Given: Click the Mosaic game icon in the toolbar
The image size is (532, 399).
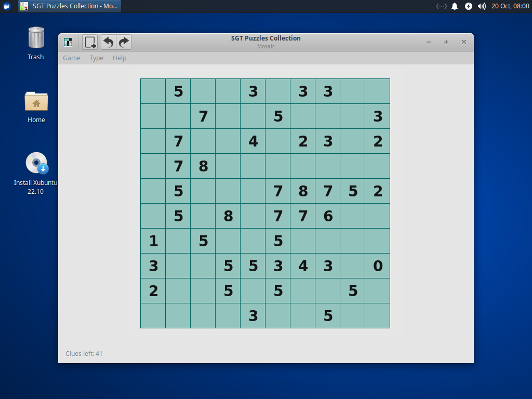Looking at the screenshot, I should click(68, 42).
